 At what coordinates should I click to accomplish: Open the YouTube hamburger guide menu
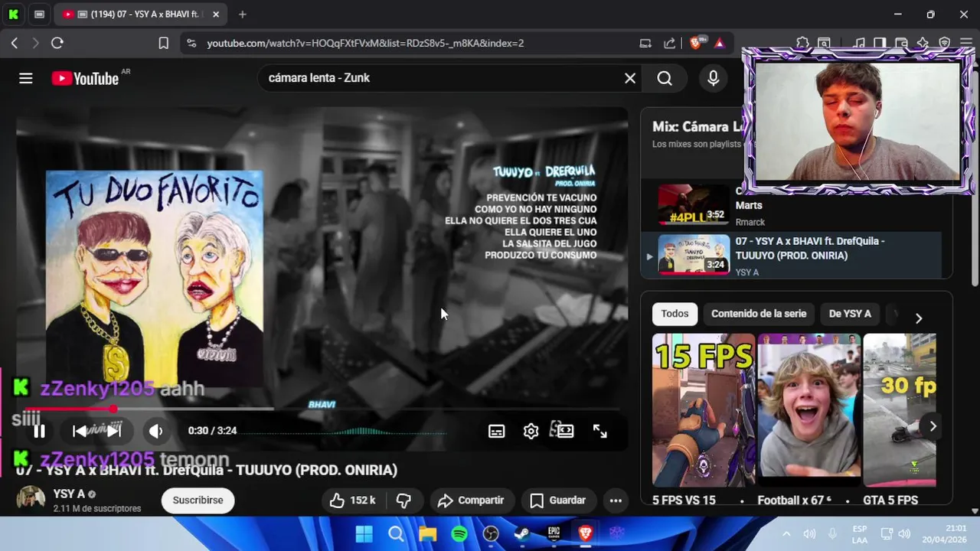click(26, 78)
